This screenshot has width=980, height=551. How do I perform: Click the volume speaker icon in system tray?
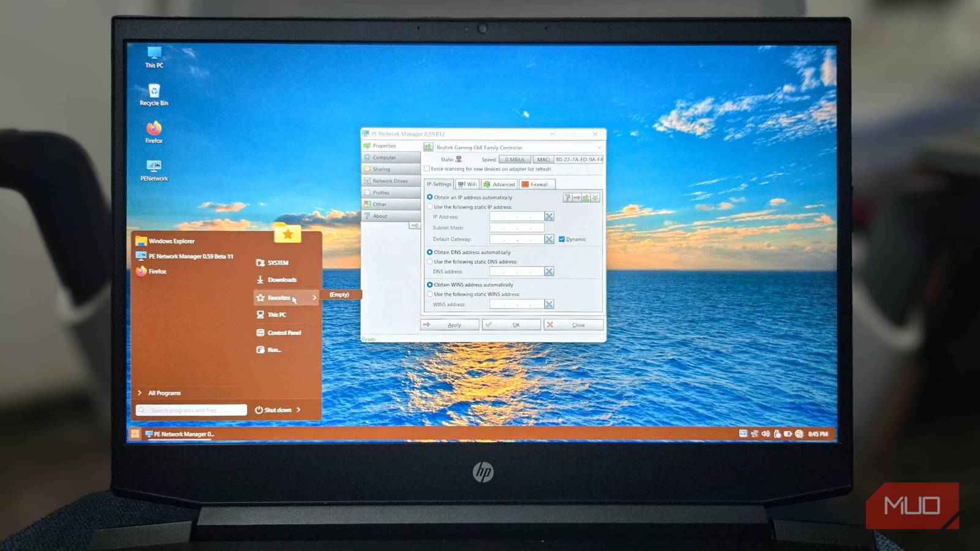click(765, 434)
